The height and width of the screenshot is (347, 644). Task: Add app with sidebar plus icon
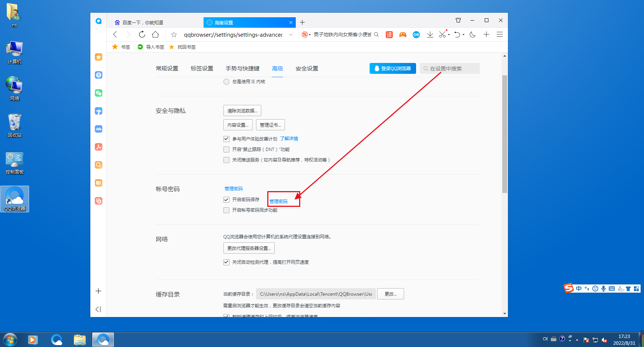pyautogui.click(x=98, y=291)
